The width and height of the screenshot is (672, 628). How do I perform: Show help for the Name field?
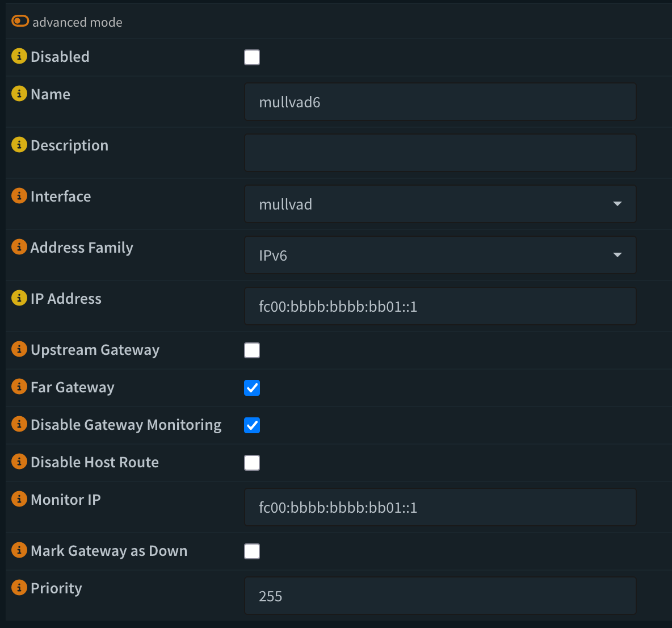tap(19, 94)
